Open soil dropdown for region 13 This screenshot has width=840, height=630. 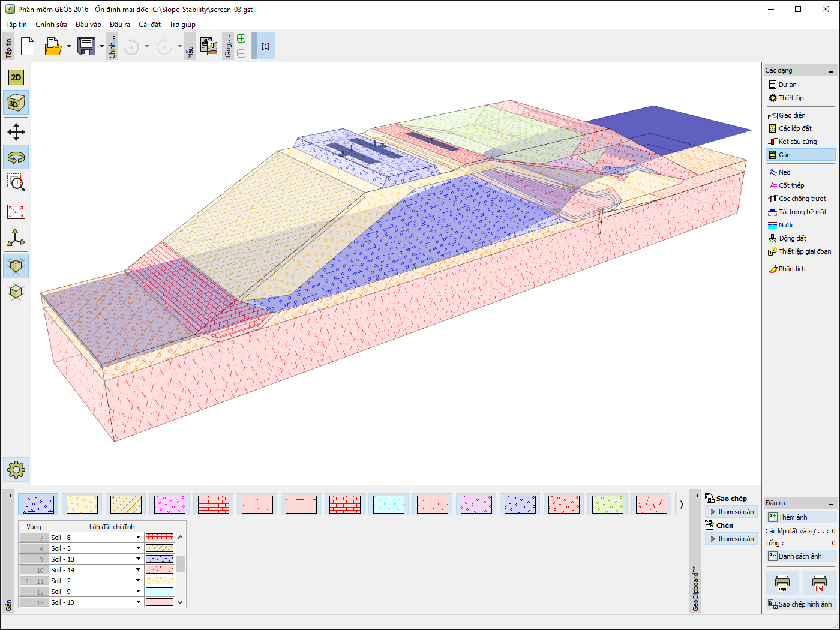138,602
